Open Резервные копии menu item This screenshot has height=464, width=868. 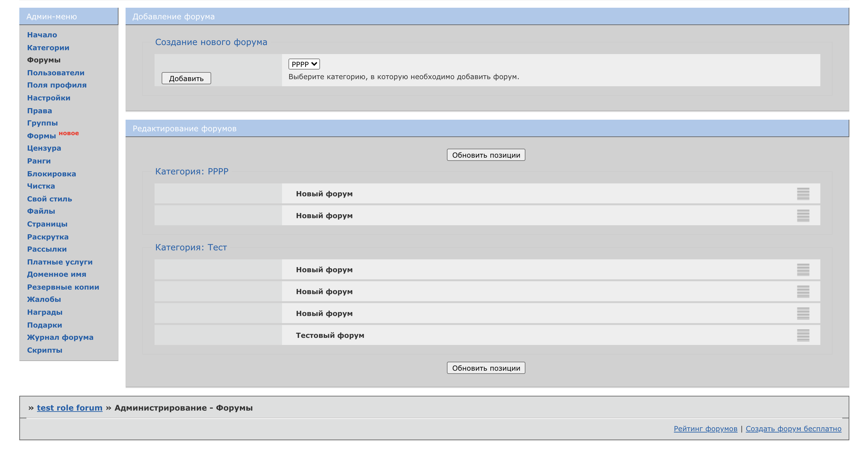[63, 287]
